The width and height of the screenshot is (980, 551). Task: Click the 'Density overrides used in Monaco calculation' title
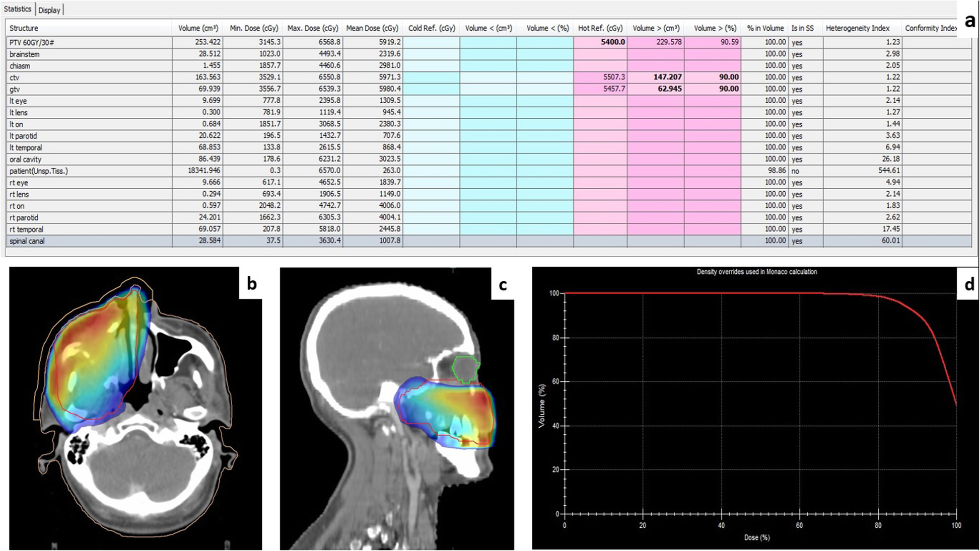[757, 272]
